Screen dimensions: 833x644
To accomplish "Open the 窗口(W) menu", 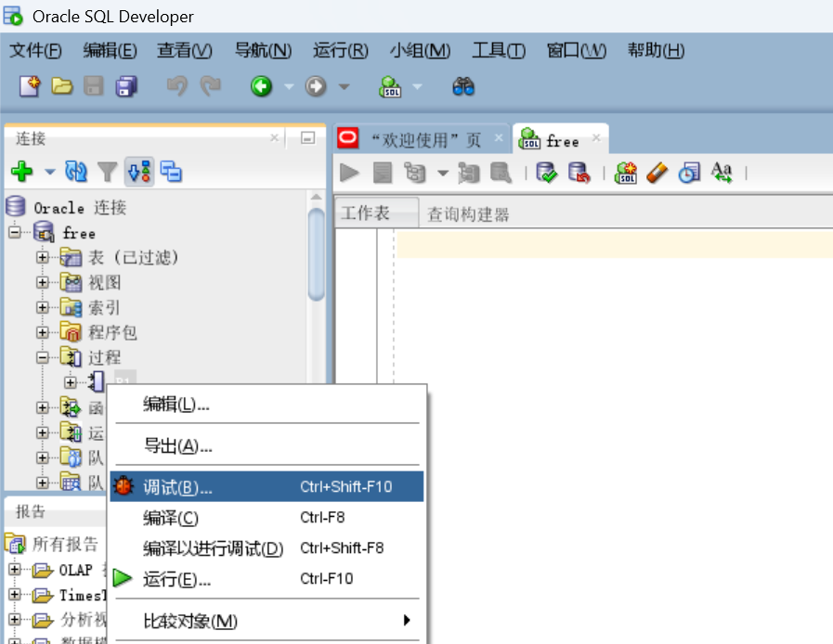I will 577,50.
